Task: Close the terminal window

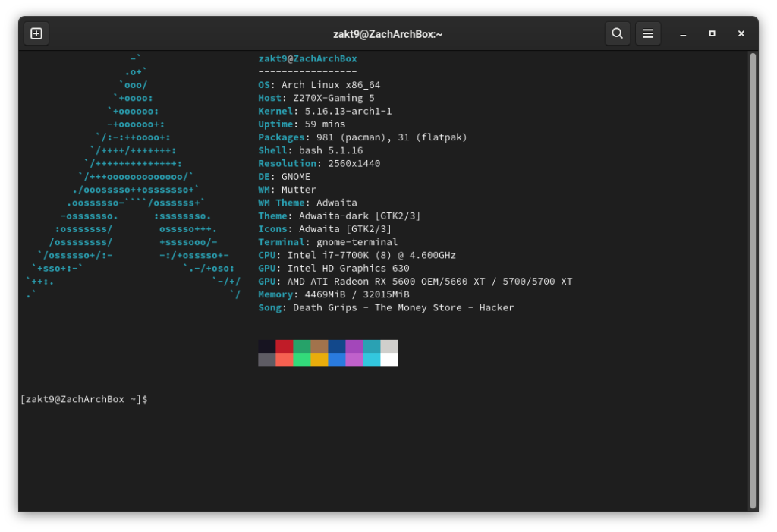Action: point(741,33)
